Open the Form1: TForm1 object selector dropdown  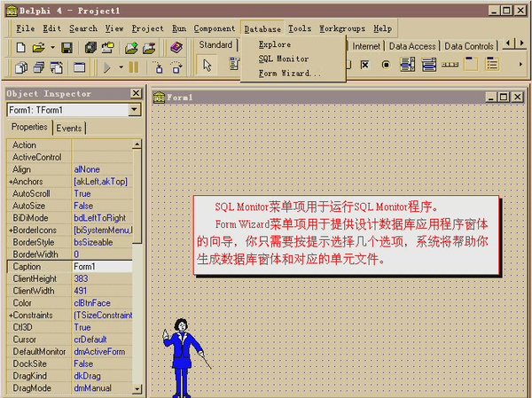134,110
